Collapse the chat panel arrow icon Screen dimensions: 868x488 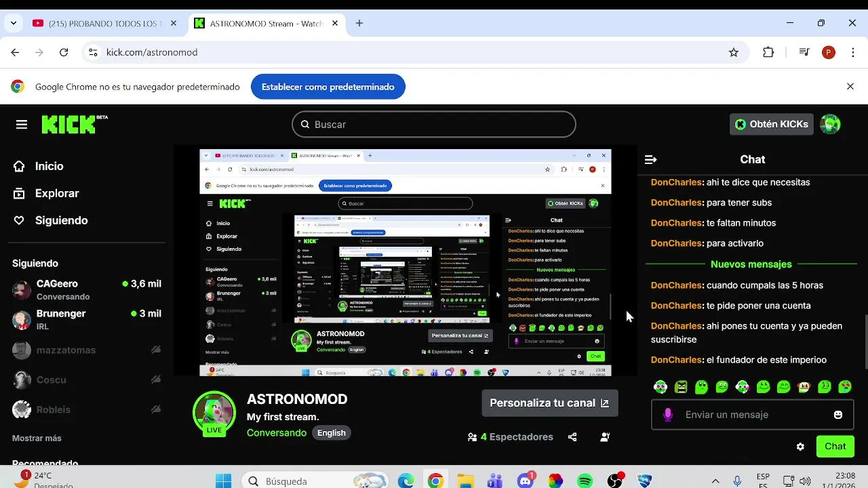[x=650, y=159]
